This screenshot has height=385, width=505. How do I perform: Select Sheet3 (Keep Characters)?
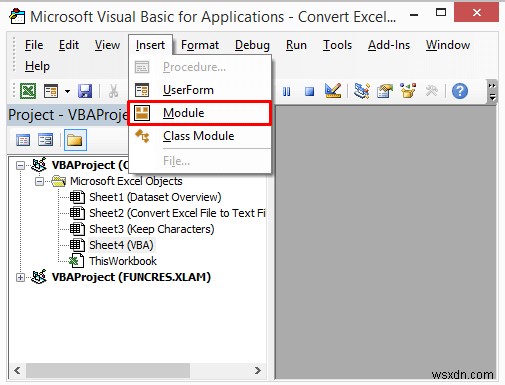coord(152,229)
